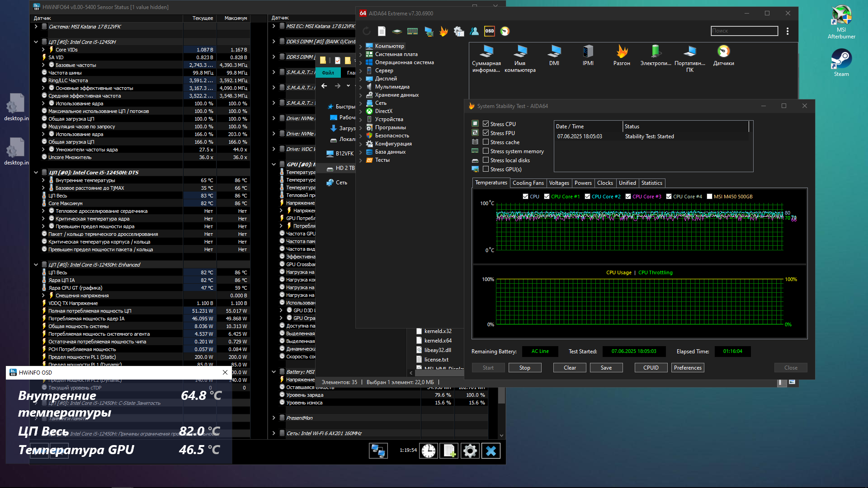Open the Report icon in AIDA64 toolbar
This screenshot has width=868, height=488.
point(382,31)
